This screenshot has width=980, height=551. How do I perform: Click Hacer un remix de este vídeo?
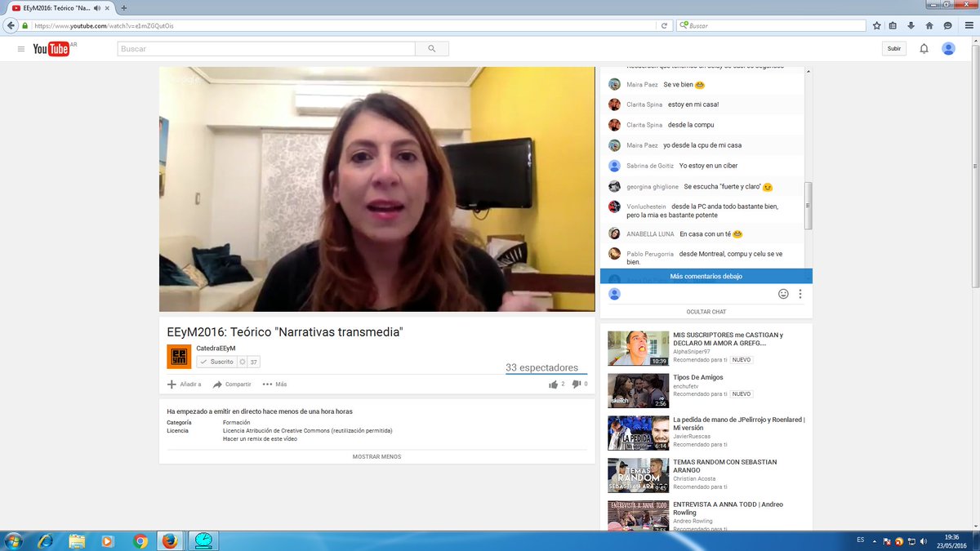(260, 439)
